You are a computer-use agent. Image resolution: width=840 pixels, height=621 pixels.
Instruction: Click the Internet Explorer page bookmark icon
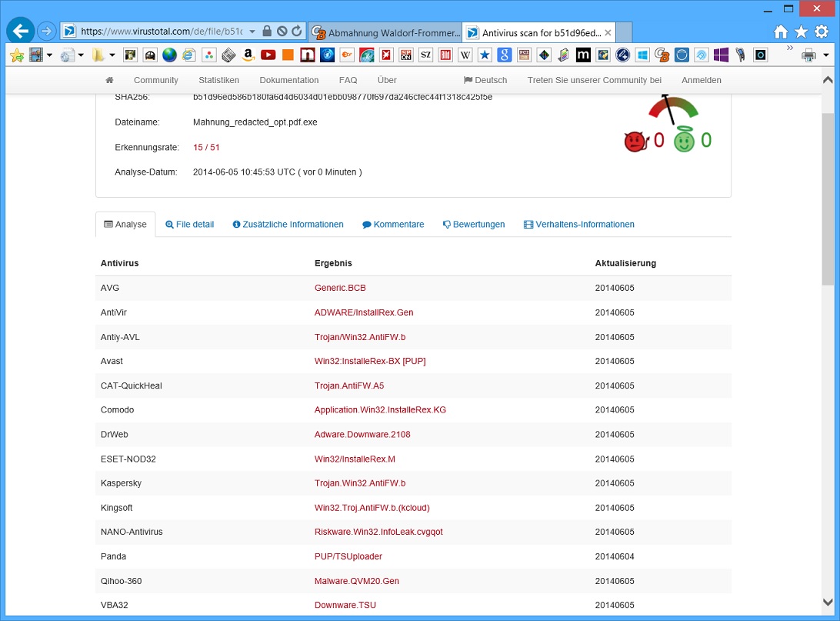(x=189, y=55)
